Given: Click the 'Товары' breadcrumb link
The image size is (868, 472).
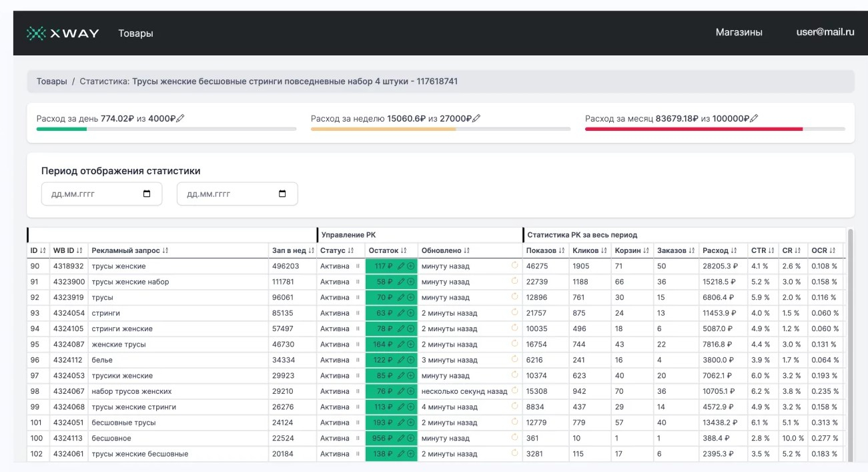Looking at the screenshot, I should [x=51, y=81].
